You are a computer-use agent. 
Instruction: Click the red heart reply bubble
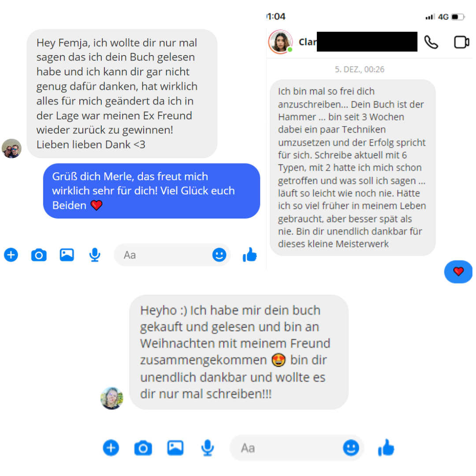458,271
